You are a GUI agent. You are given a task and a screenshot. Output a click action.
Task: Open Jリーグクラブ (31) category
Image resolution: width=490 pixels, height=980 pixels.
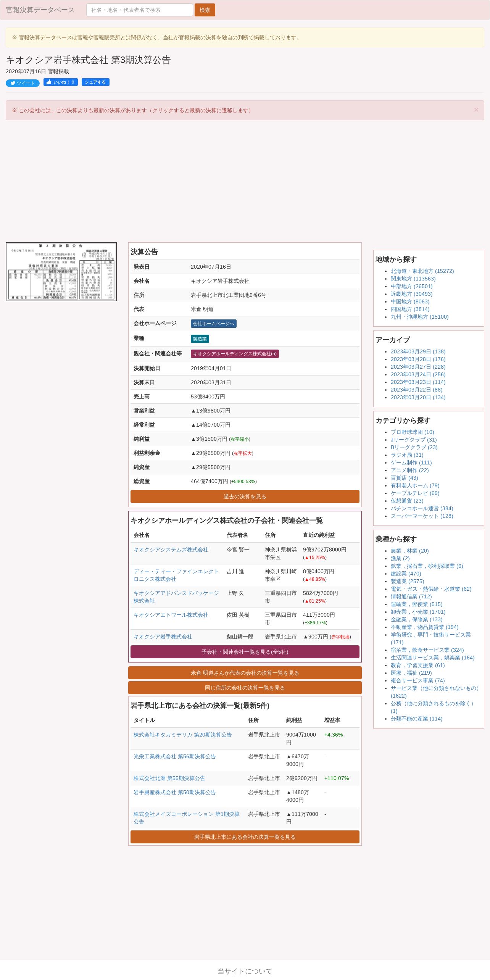(x=414, y=440)
